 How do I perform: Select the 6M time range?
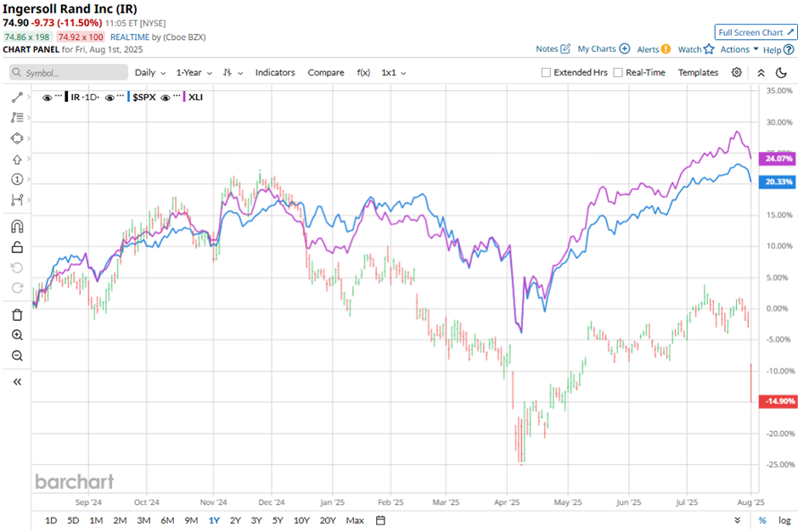(x=167, y=520)
